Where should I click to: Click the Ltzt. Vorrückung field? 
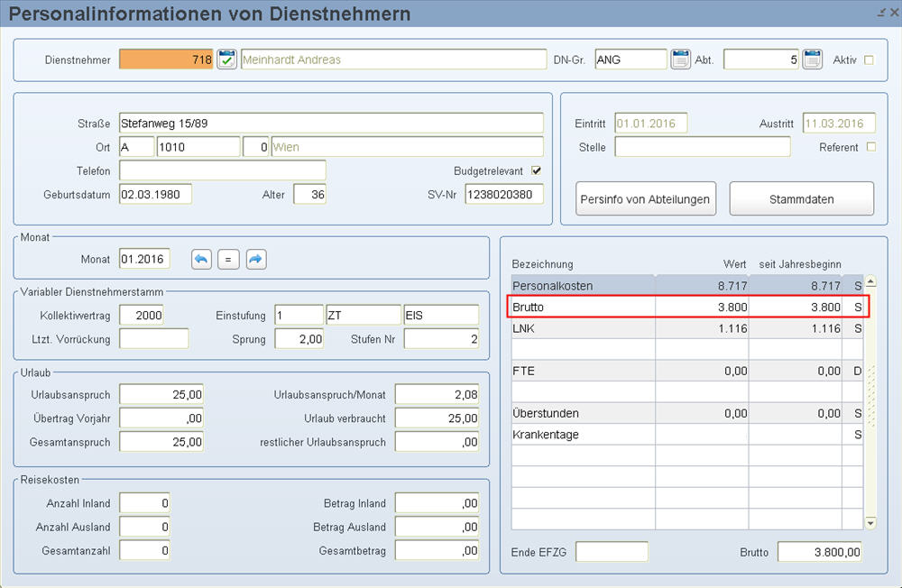pyautogui.click(x=153, y=339)
